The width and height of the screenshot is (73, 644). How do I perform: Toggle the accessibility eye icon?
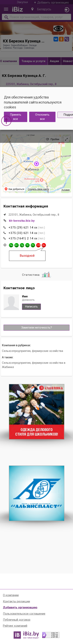(x=58, y=28)
